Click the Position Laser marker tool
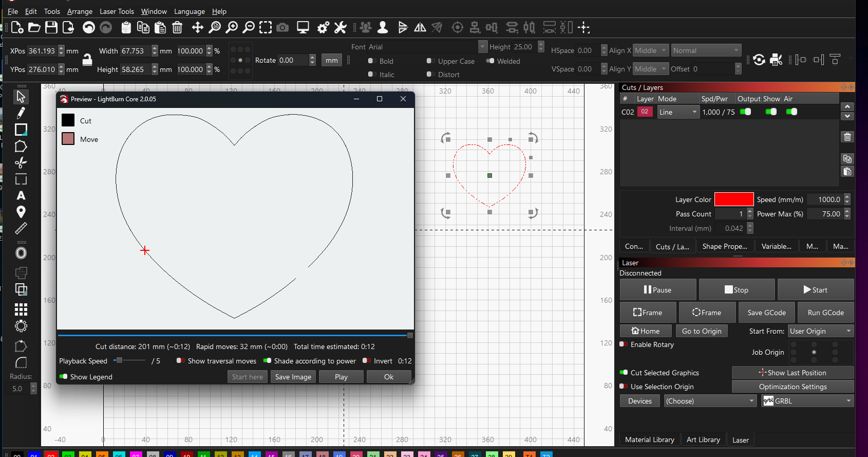This screenshot has width=868, height=457. (21, 212)
